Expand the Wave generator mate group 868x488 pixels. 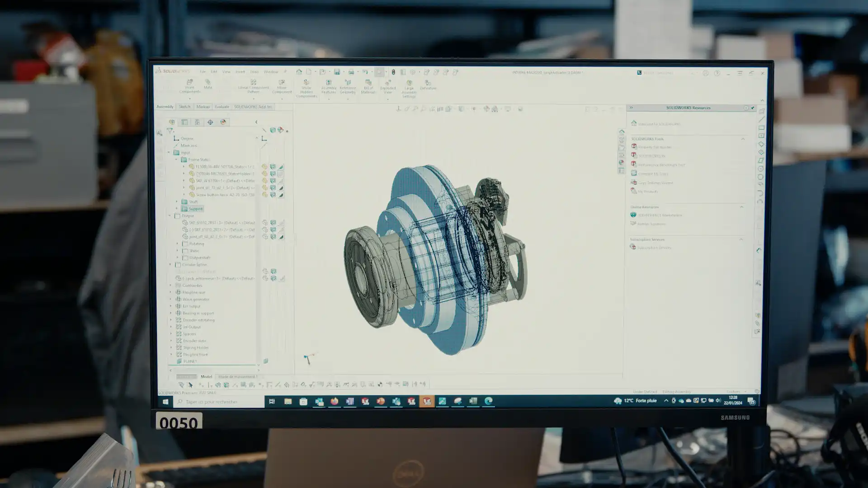click(x=171, y=299)
